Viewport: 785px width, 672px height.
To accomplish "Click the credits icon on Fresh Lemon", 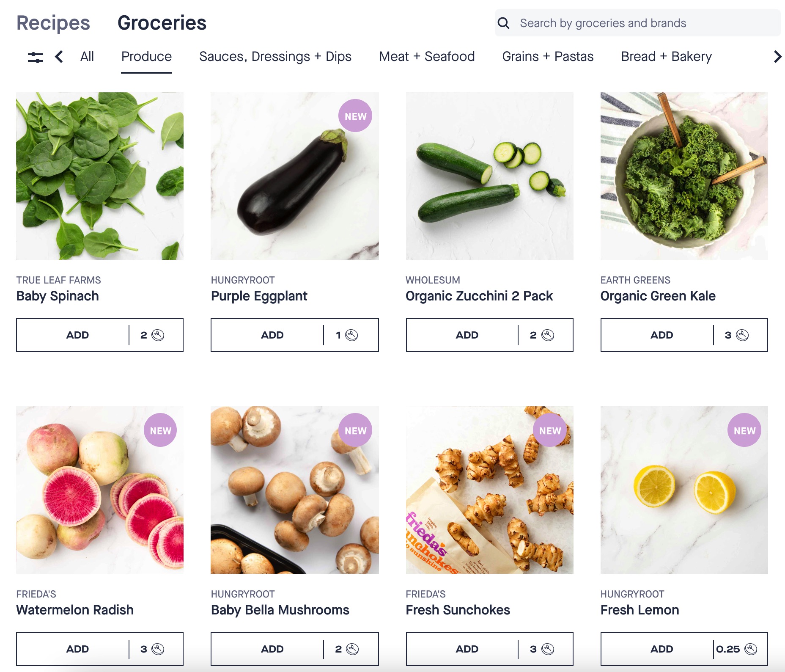I will coord(751,649).
